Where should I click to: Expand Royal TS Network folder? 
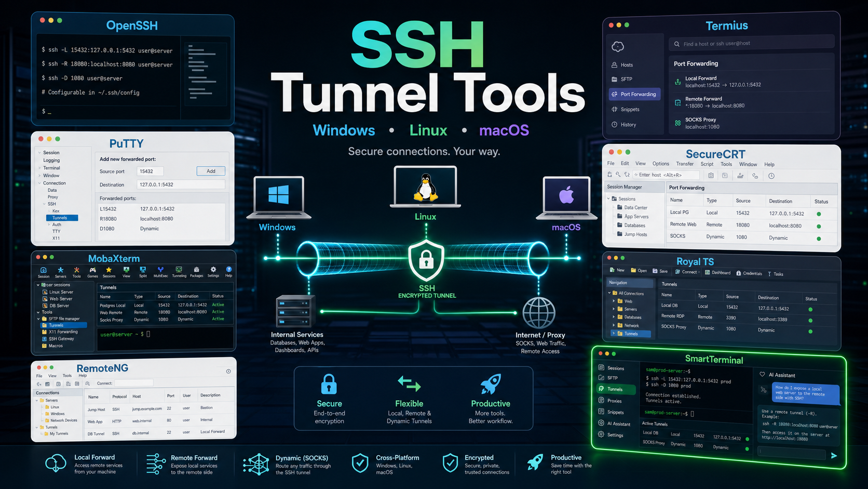[614, 325]
